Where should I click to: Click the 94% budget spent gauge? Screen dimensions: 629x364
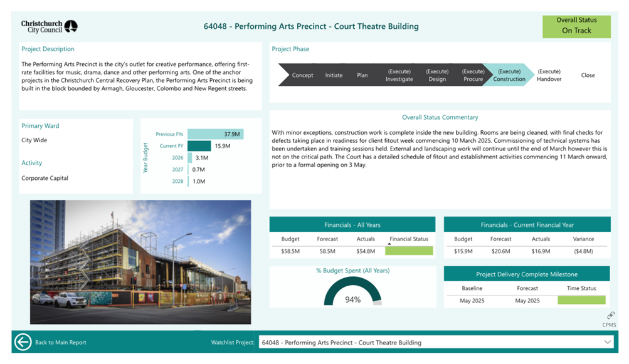coord(352,293)
